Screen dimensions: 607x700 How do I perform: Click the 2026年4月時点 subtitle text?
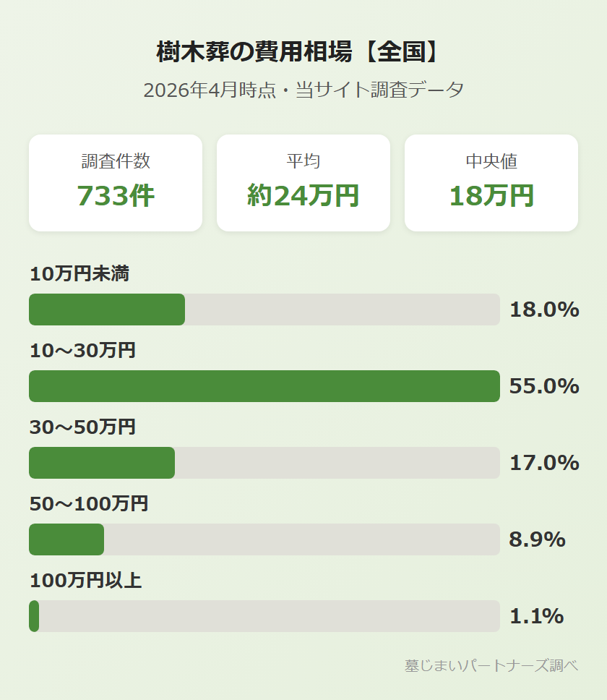pyautogui.click(x=303, y=90)
